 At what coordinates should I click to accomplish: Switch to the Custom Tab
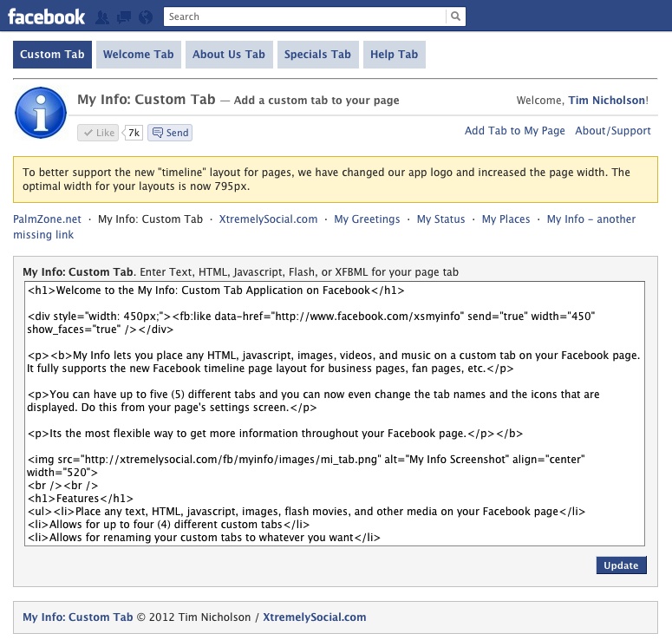click(52, 55)
